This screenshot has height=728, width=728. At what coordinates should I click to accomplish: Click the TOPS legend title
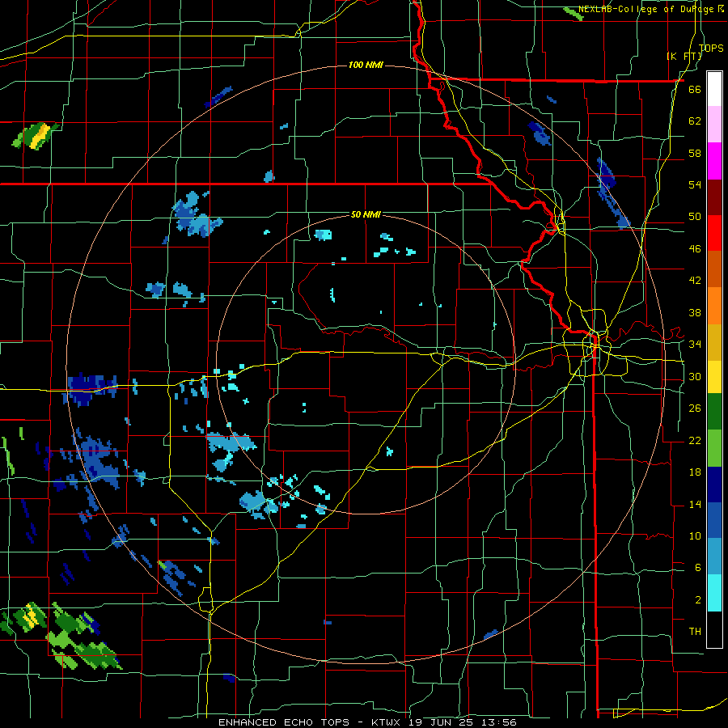[x=711, y=49]
